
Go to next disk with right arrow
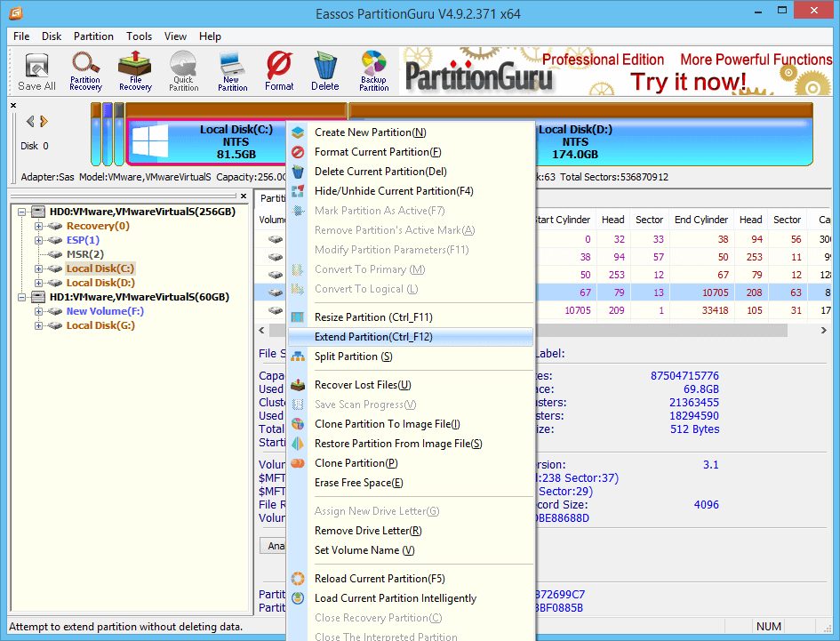[44, 122]
